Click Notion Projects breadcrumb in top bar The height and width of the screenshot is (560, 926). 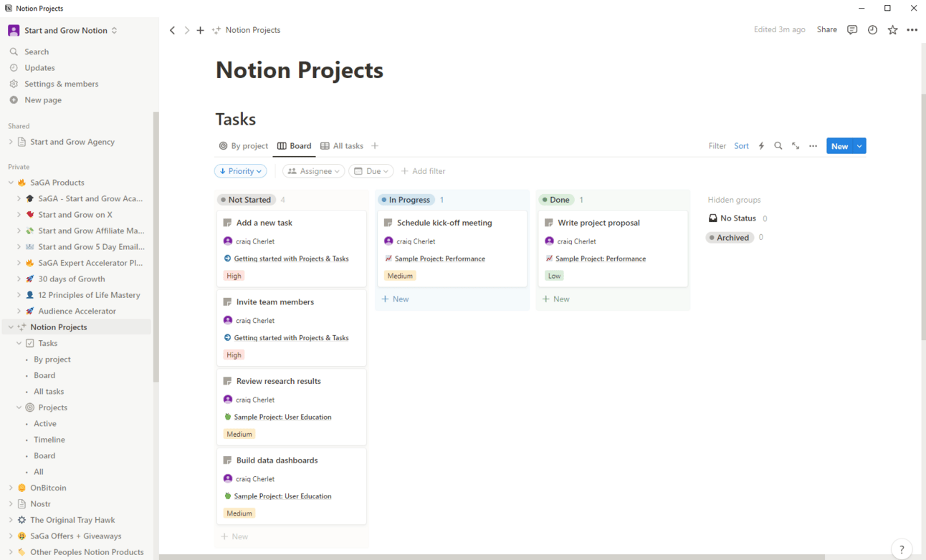coord(246,30)
